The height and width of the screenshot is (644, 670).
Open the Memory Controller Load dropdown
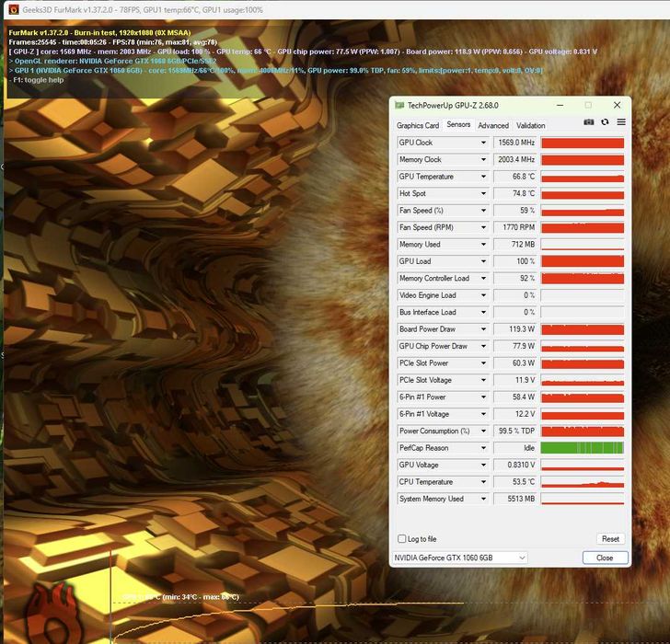[x=483, y=278]
